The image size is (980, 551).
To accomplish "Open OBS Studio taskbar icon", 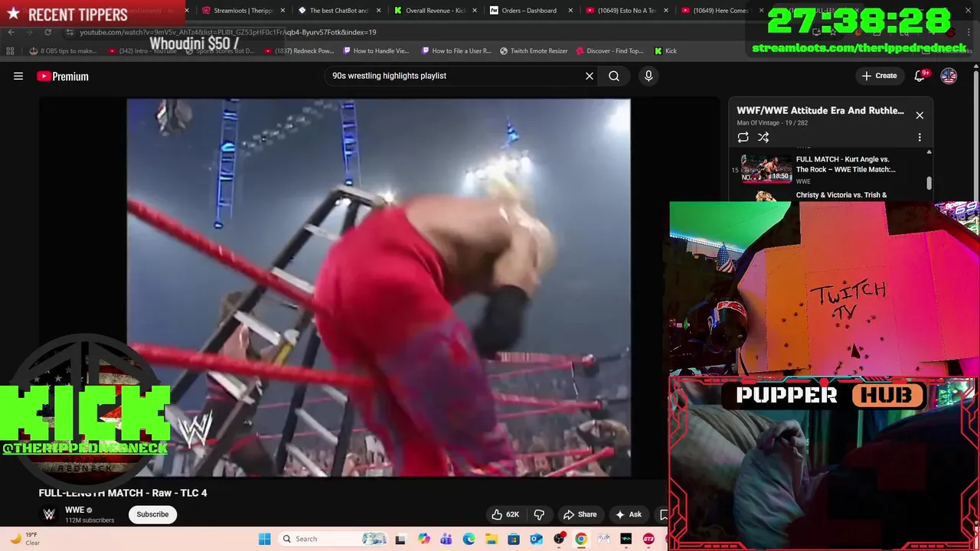I will pos(559,539).
